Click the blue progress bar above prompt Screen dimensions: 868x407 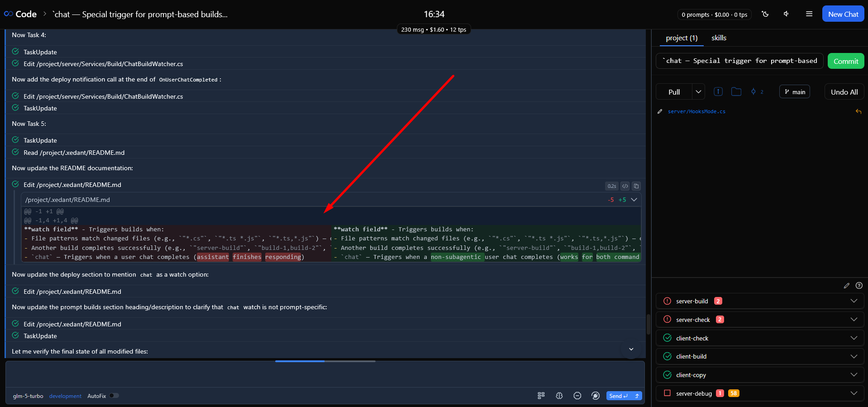300,361
